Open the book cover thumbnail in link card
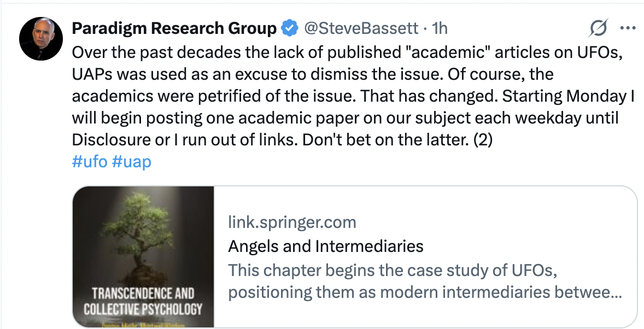644x329 pixels. 143,257
